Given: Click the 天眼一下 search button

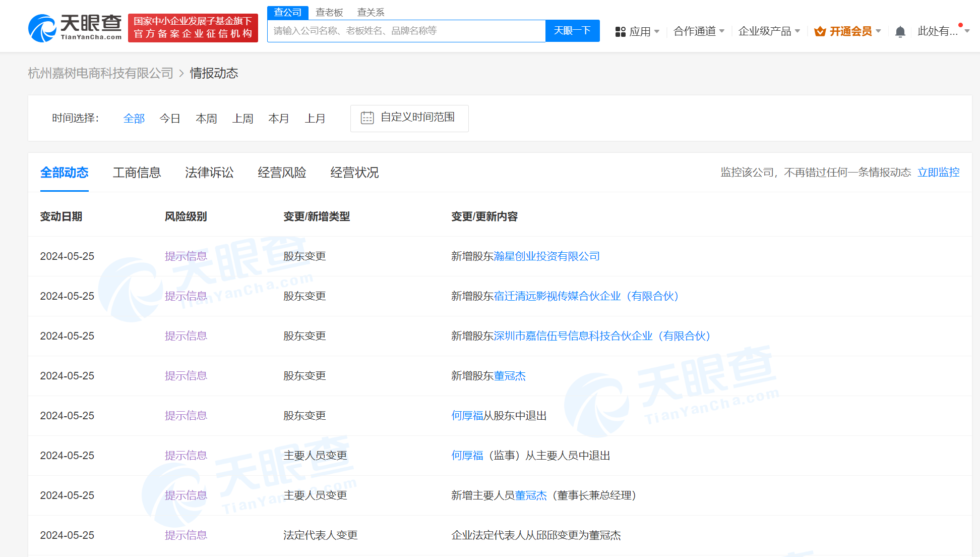Looking at the screenshot, I should tap(572, 31).
